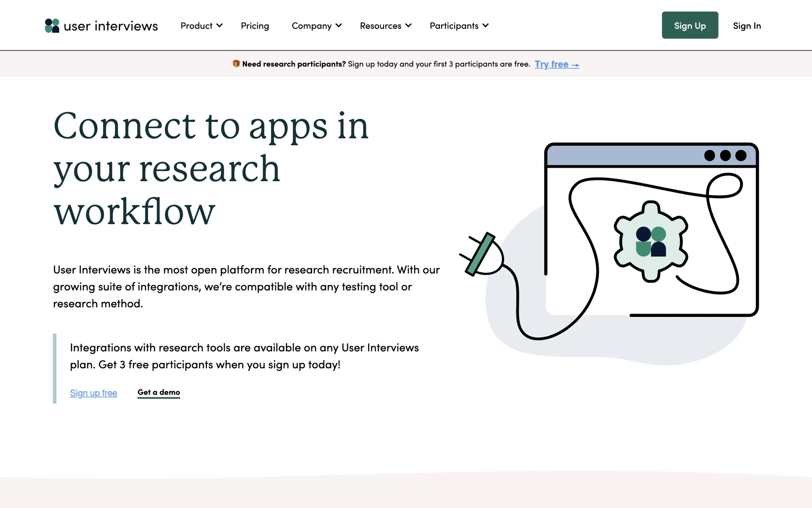
Task: Expand the Participants dropdown chevron
Action: click(486, 25)
